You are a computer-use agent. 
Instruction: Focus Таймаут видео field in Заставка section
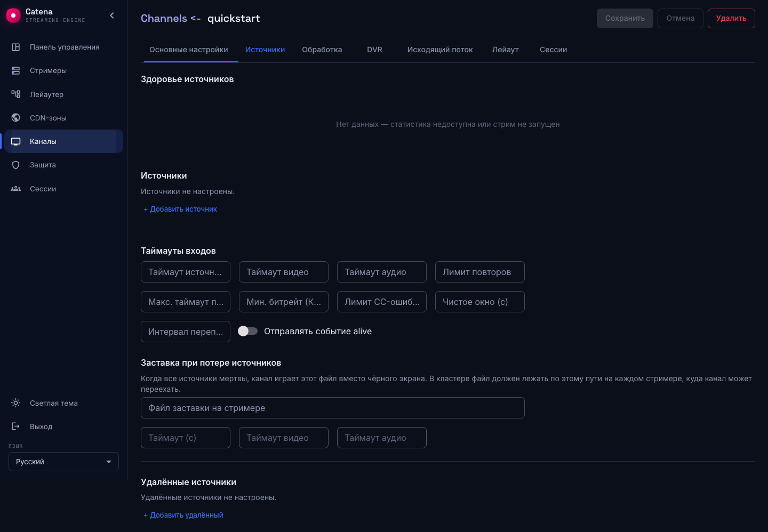click(284, 438)
